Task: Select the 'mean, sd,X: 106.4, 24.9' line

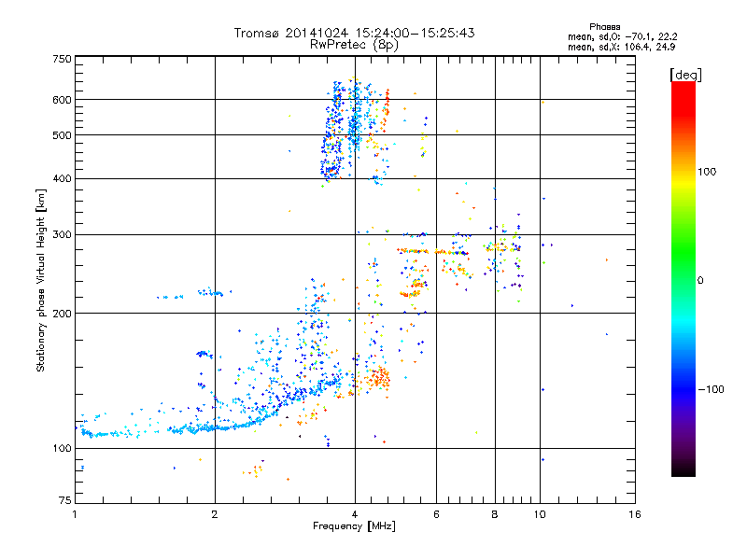Action: (621, 47)
